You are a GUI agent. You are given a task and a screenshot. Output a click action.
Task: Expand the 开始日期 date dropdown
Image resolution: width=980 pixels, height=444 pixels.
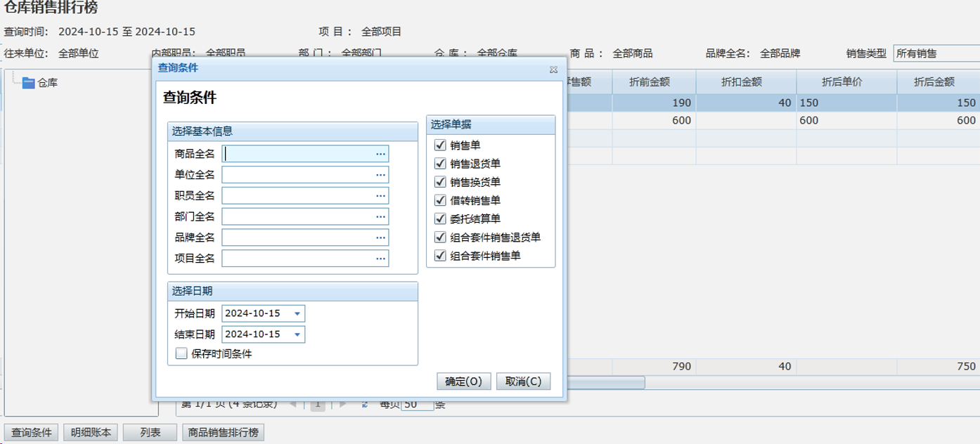297,314
